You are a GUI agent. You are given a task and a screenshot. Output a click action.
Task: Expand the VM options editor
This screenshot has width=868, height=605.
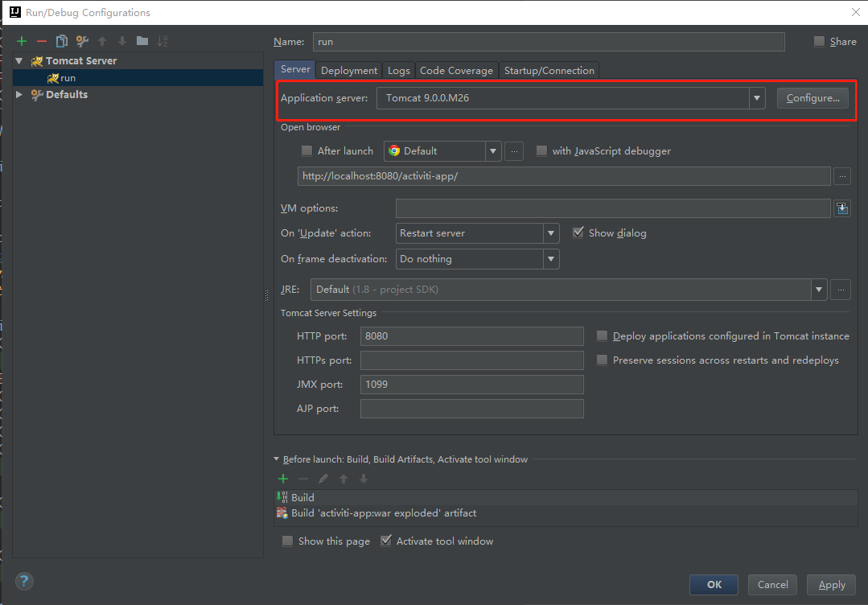click(842, 208)
